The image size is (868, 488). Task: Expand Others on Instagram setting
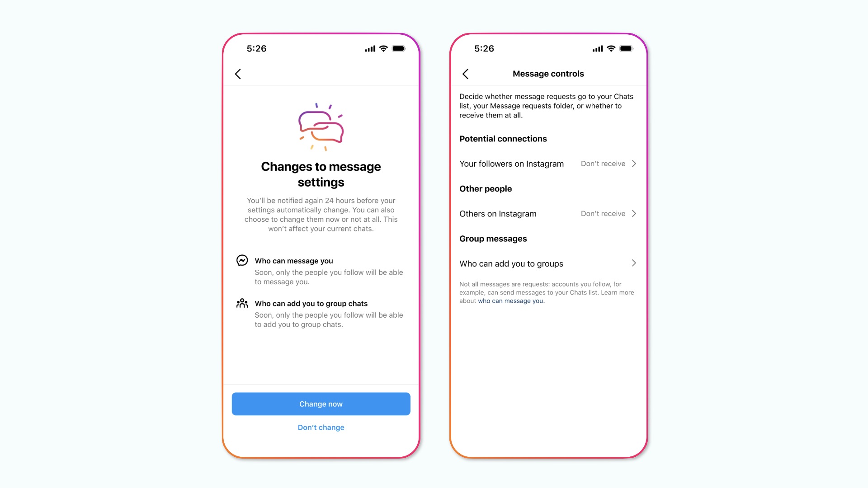(634, 213)
